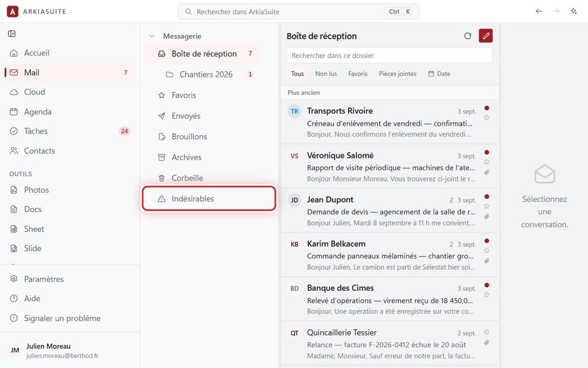Screen dimensions: 588x368
Task: Refresh the Boîte de réception
Action: (467, 36)
